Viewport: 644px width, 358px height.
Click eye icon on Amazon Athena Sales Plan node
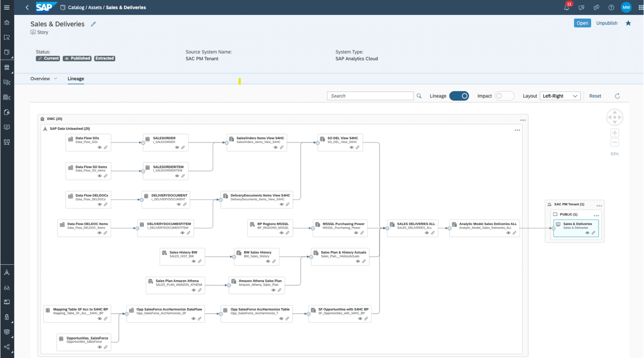click(x=273, y=290)
